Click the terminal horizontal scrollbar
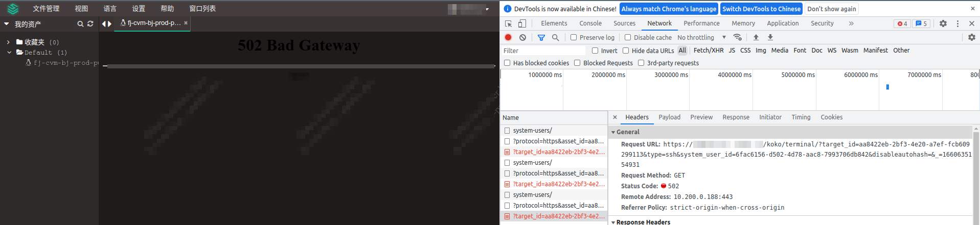 click(301, 66)
